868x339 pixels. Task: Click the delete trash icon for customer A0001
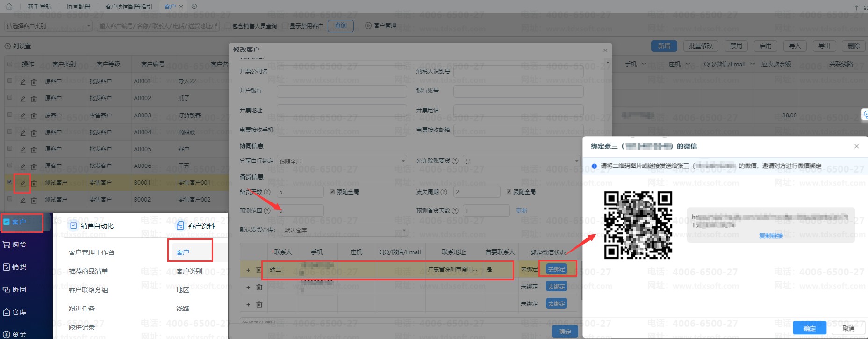click(34, 82)
